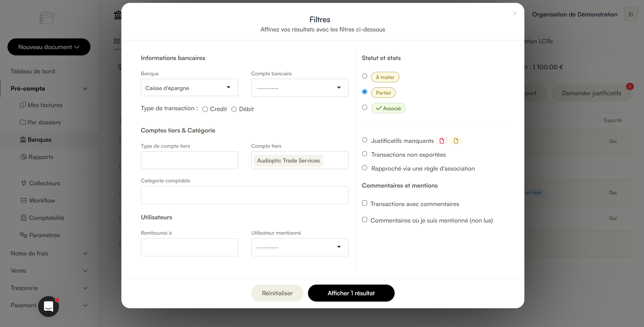This screenshot has width=644, height=327.
Task: Click the Associé status badge
Action: [x=388, y=108]
